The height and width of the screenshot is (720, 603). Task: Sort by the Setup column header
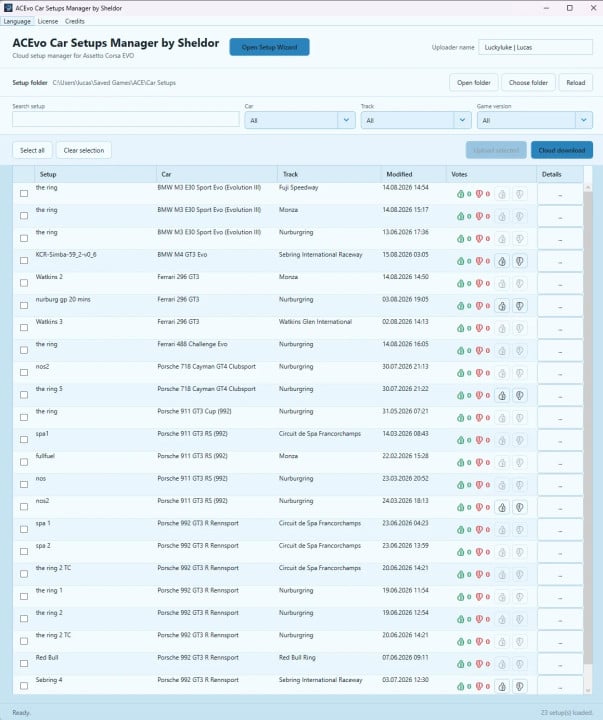(96, 174)
